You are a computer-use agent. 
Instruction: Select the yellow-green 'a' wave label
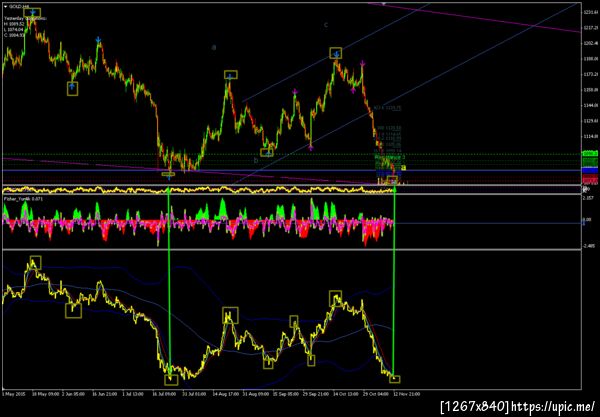click(403, 167)
